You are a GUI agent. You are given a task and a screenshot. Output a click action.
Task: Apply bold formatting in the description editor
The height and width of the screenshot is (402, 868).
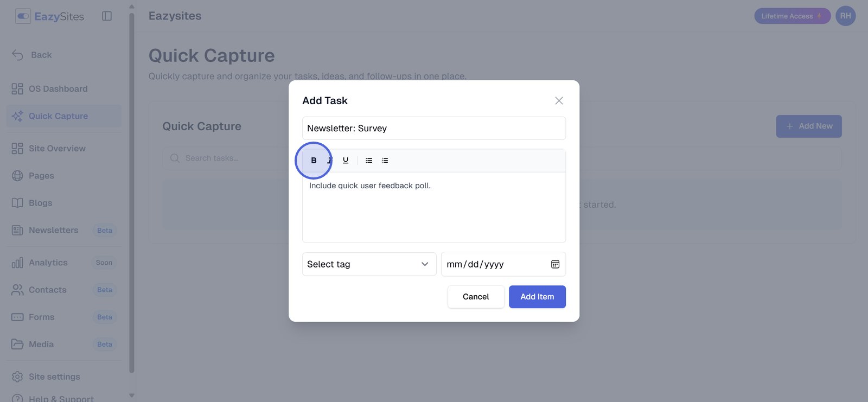click(x=313, y=160)
